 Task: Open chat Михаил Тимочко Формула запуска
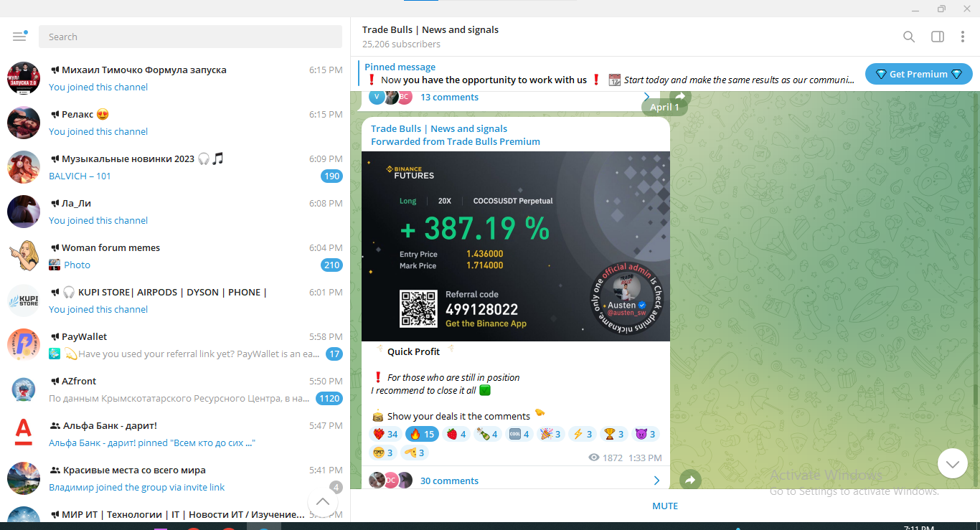point(175,78)
